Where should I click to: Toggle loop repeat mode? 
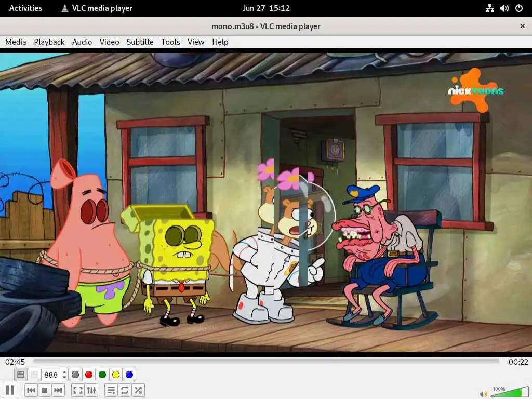[125, 390]
